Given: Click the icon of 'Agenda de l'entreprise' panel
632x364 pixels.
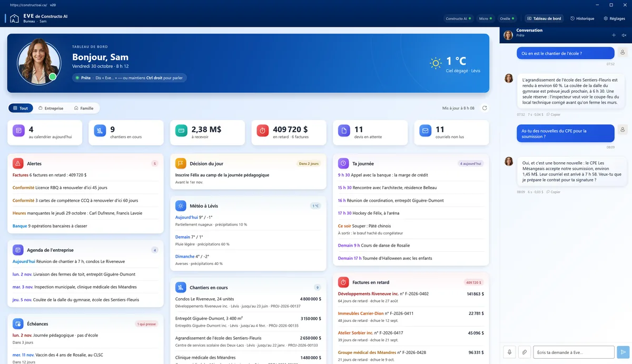Looking at the screenshot, I should point(18,250).
